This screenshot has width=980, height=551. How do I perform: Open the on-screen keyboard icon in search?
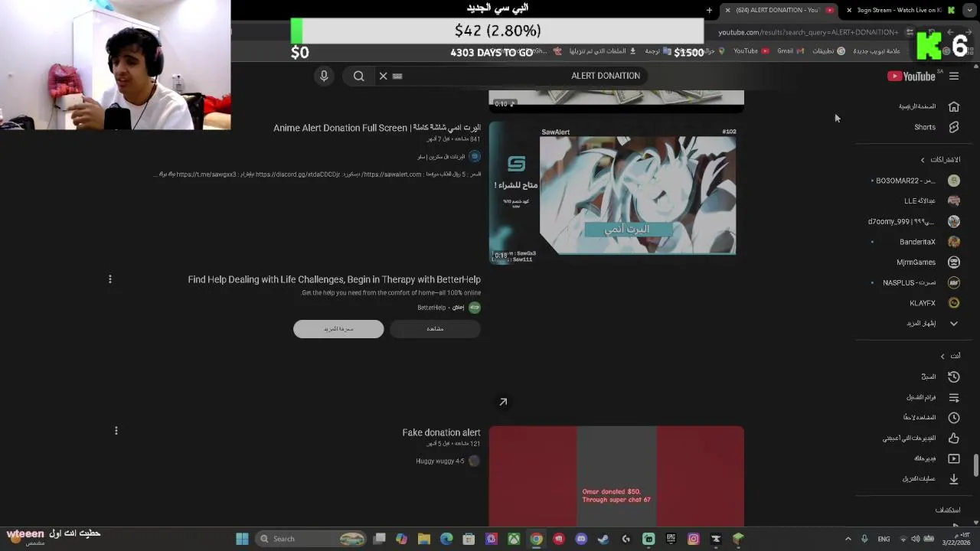397,76
